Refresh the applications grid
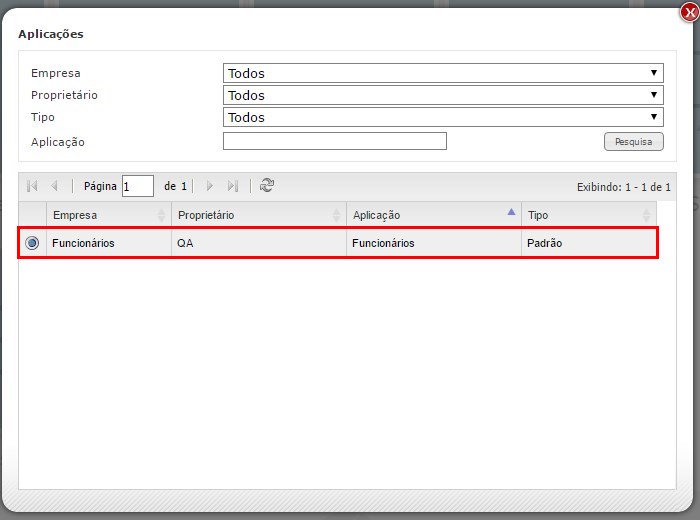This screenshot has height=520, width=700. (x=267, y=185)
